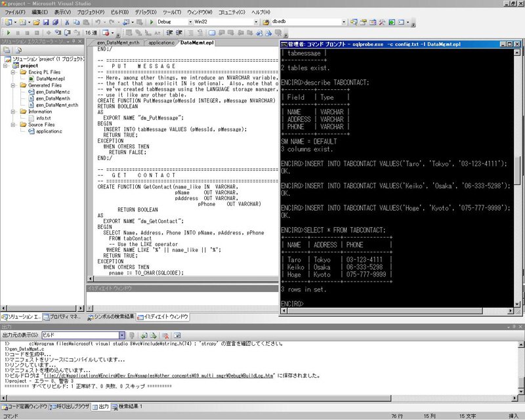Click Toggle Word Wrap icon in Output toolbar
Screen dimensions: 525x420
(x=177, y=335)
